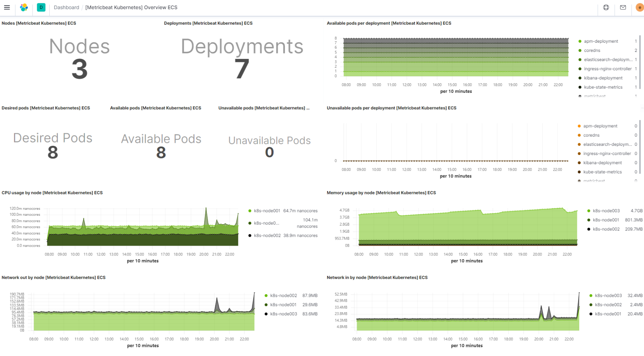Click the Available Pods value 8

[x=161, y=152]
